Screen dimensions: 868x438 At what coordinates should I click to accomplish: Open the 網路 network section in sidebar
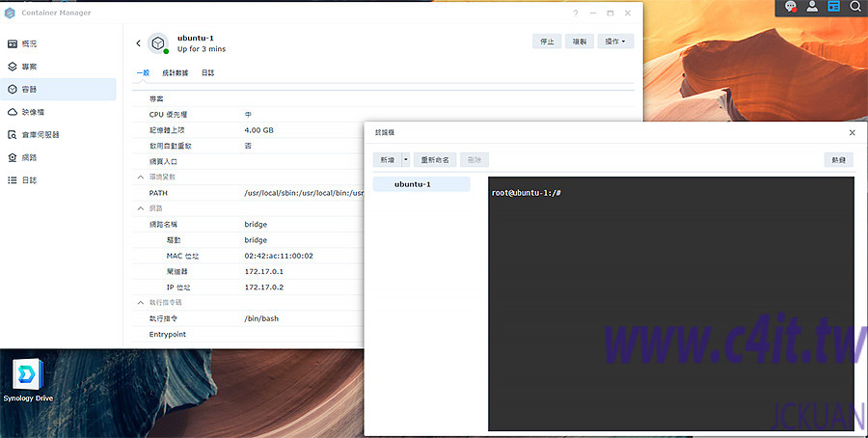click(x=58, y=157)
